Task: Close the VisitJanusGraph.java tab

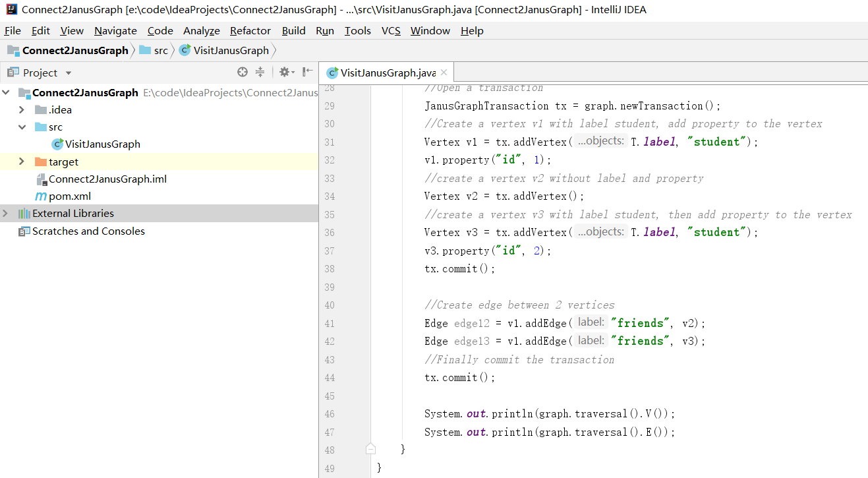Action: pos(444,73)
